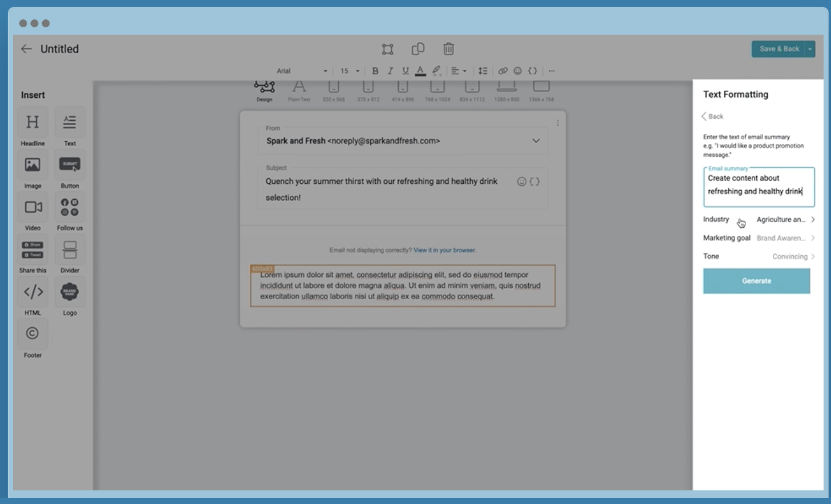Toggle italic formatting
The image size is (831, 504).
tap(390, 71)
